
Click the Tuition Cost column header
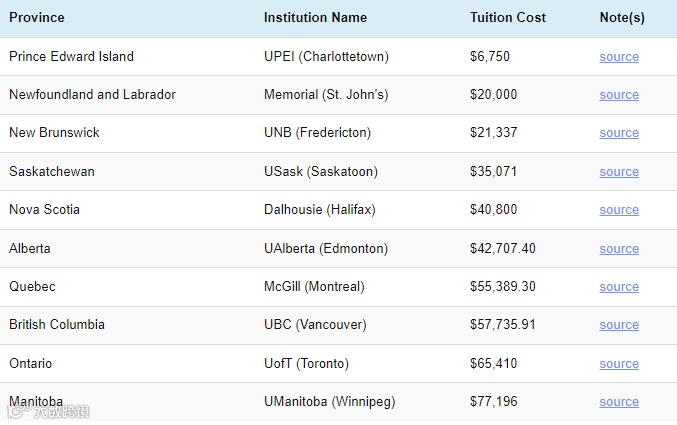[x=508, y=17]
